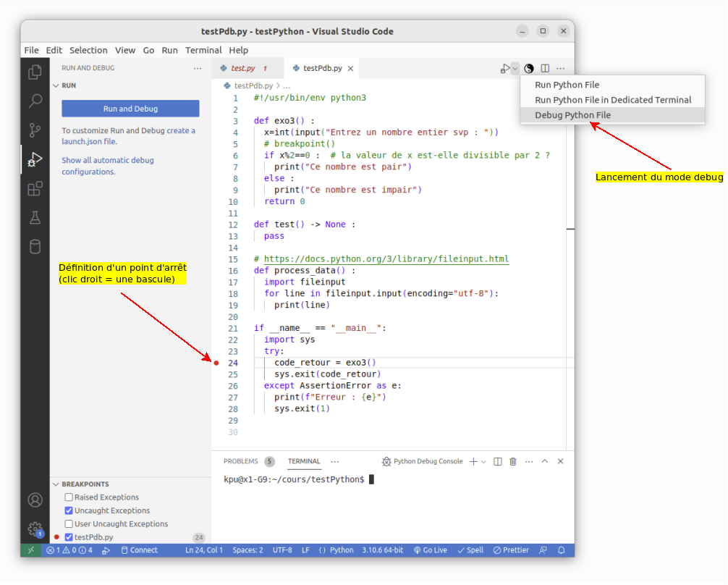728x585 pixels.
Task: Open the Explorer view in activity bar
Action: click(35, 72)
